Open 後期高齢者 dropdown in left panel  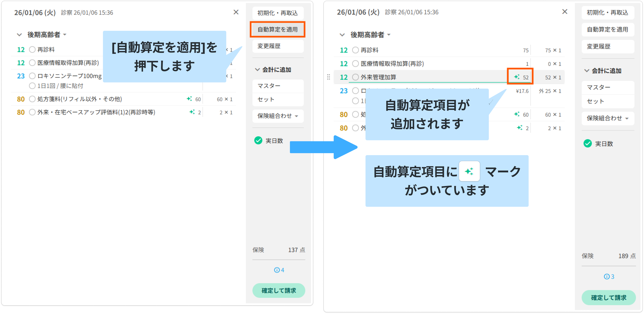point(65,35)
